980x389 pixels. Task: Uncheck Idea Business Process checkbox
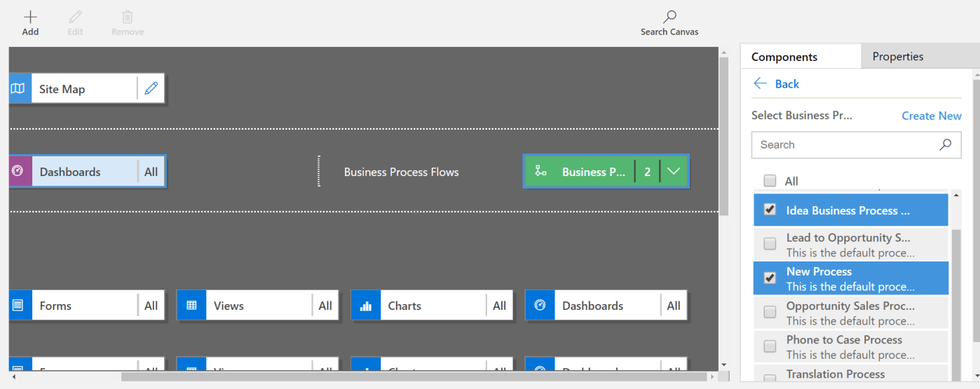[770, 210]
